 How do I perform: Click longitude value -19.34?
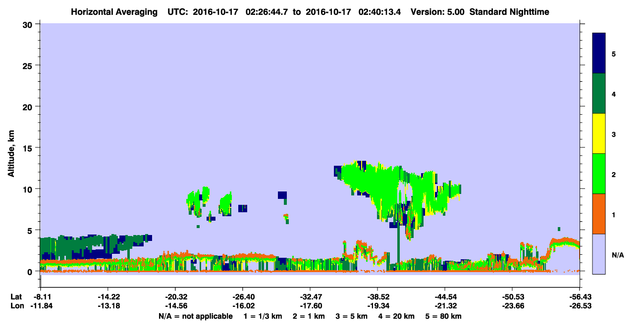(x=377, y=306)
